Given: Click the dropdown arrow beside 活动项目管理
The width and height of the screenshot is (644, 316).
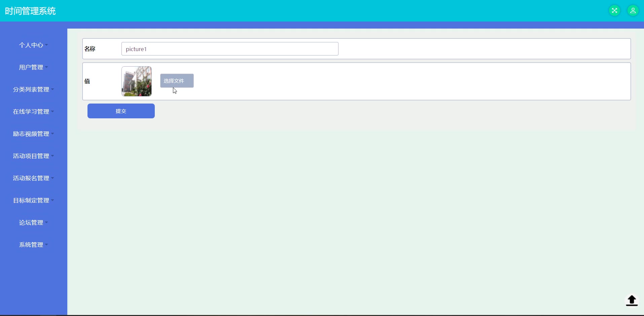Looking at the screenshot, I should tap(52, 156).
